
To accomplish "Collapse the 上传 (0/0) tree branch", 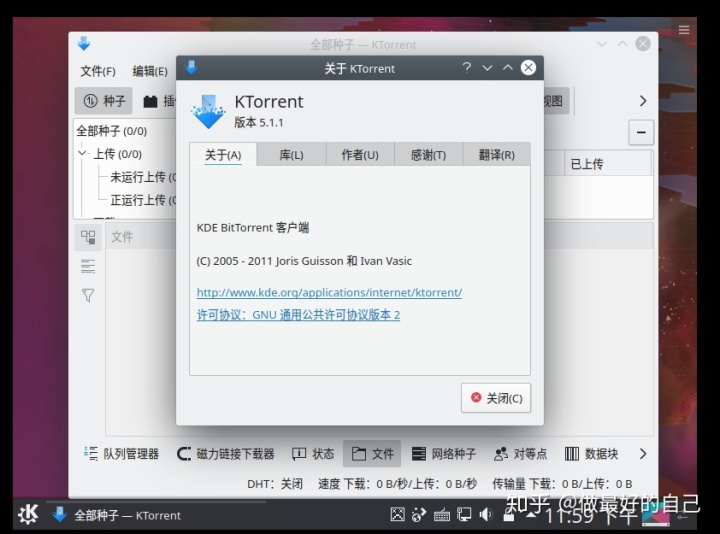I will (x=82, y=153).
